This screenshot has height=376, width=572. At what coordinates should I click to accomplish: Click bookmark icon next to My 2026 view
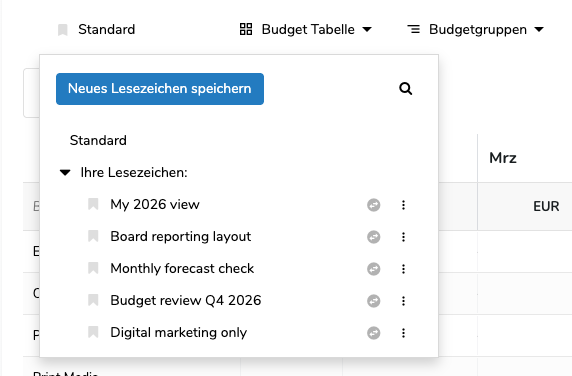93,204
